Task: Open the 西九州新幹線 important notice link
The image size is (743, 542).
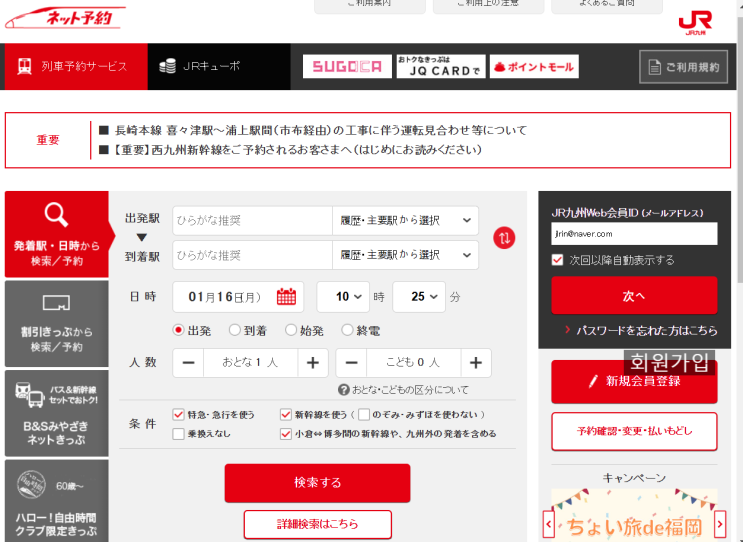Action: [x=298, y=150]
